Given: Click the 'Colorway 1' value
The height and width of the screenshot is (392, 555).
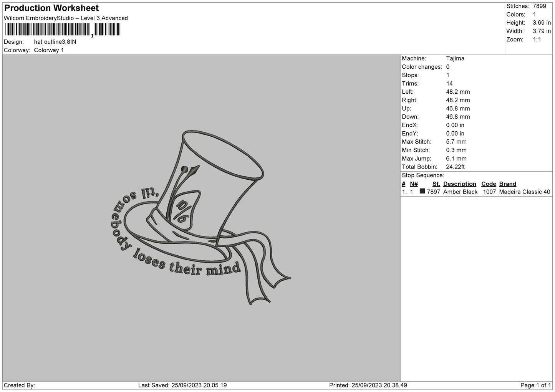Looking at the screenshot, I should (49, 50).
